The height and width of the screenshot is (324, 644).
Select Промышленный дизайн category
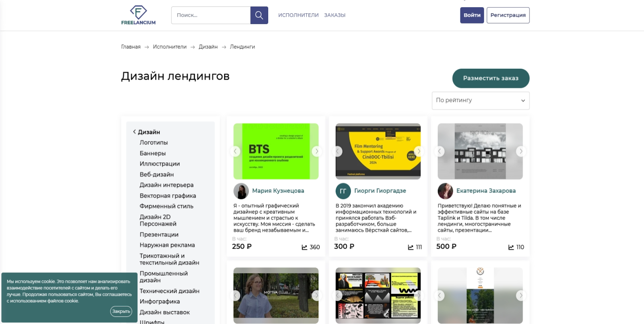tap(164, 277)
